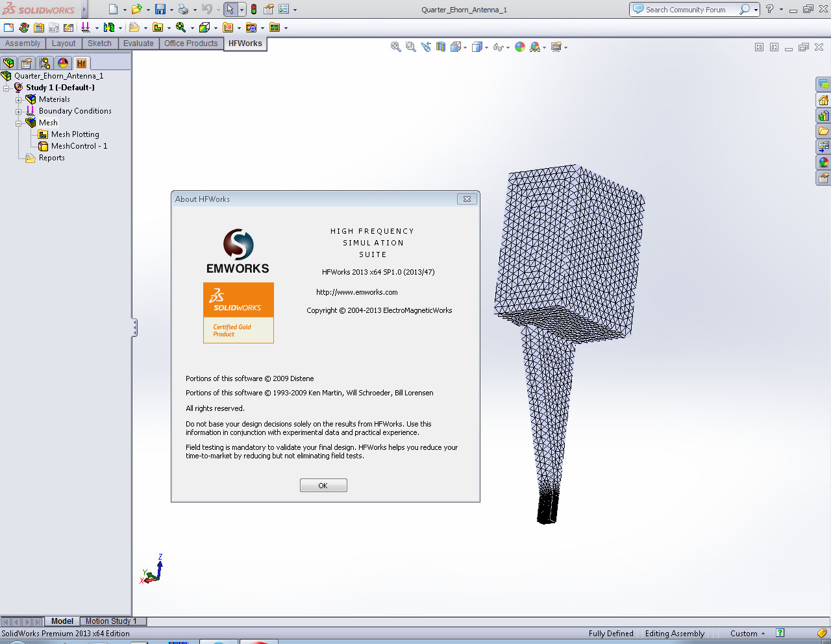Collapse the Mesh tree node
The image size is (831, 644).
coord(19,123)
